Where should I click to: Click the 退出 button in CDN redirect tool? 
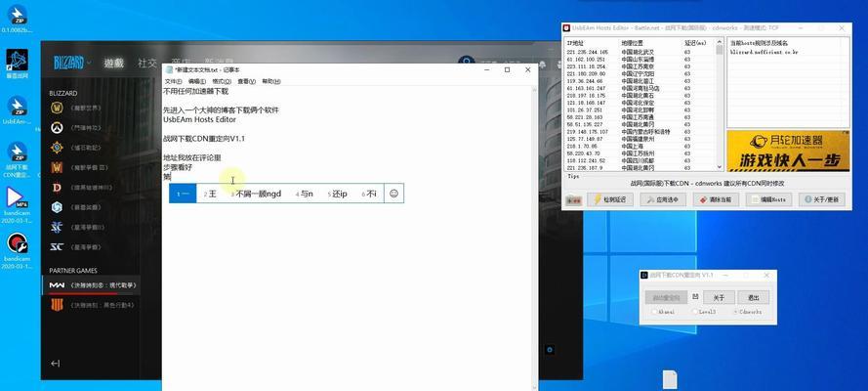tap(754, 297)
